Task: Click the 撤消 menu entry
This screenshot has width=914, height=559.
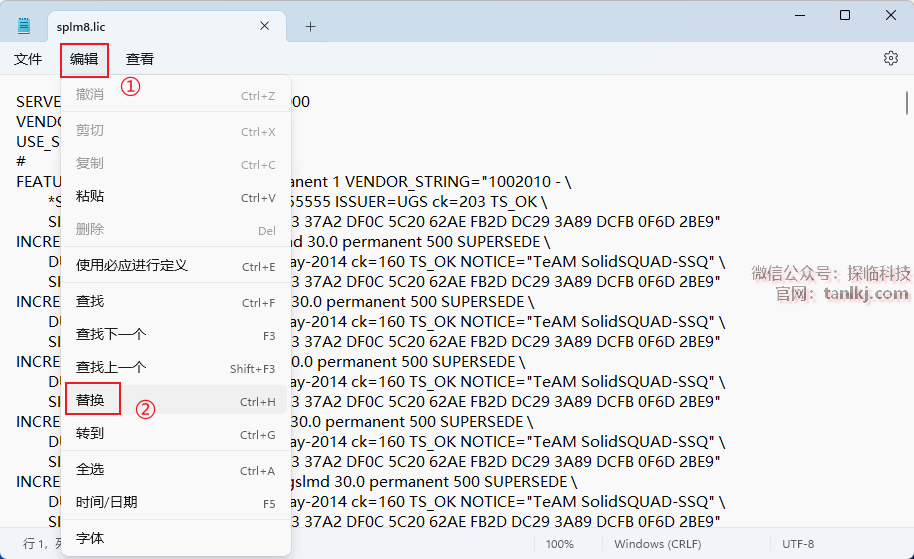Action: pyautogui.click(x=175, y=94)
